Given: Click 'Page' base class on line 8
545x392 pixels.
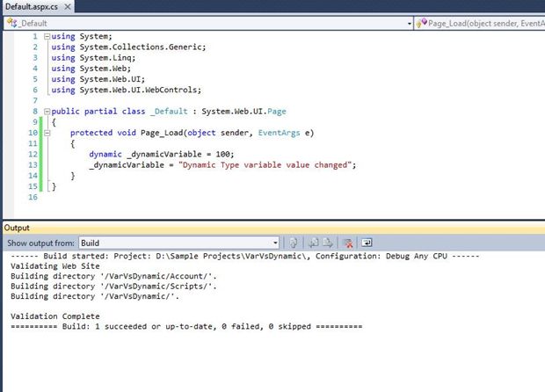Looking at the screenshot, I should click(x=277, y=112).
